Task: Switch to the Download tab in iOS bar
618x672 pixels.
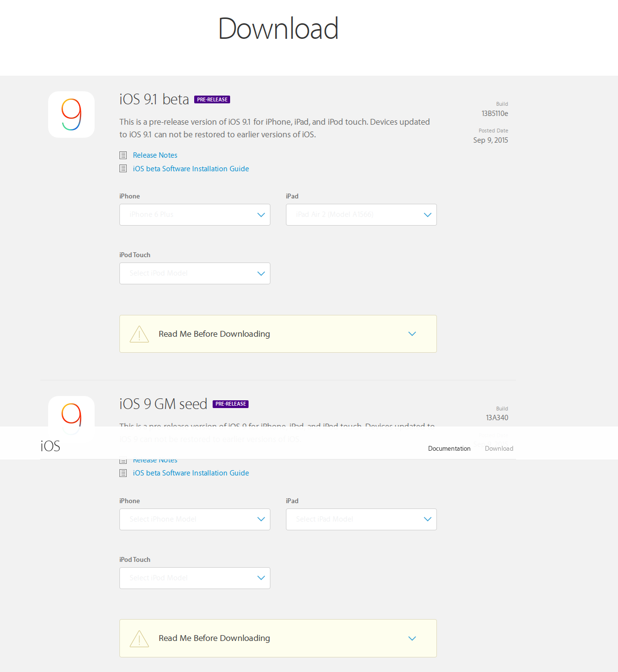Action: click(499, 448)
